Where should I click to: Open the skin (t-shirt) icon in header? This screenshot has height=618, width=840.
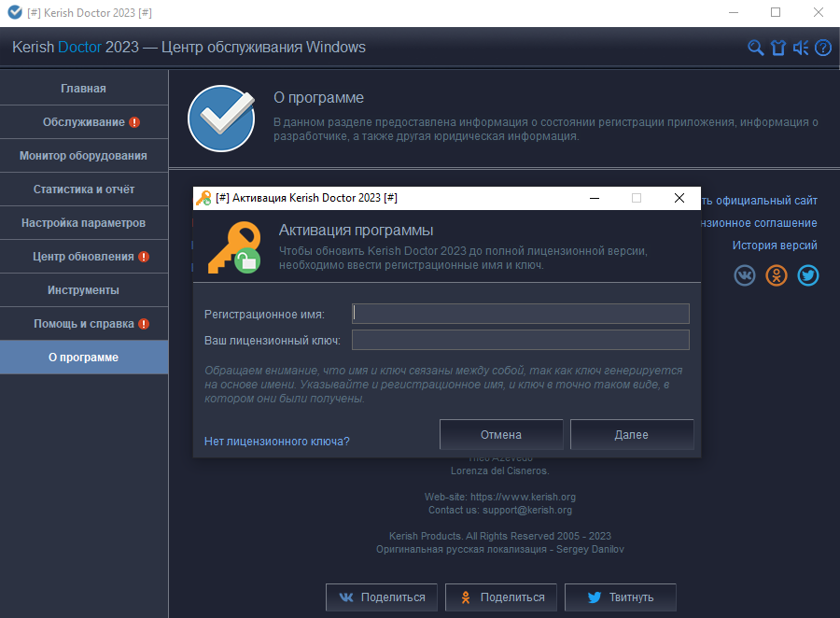tap(778, 48)
